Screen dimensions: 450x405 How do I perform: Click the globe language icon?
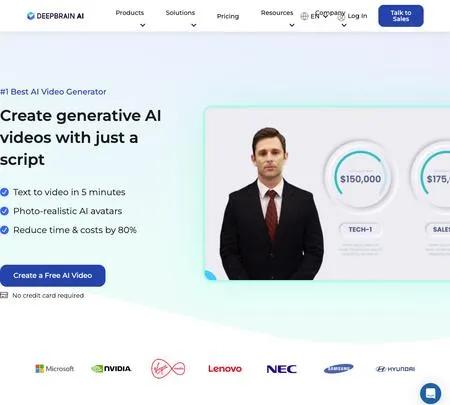pos(304,16)
